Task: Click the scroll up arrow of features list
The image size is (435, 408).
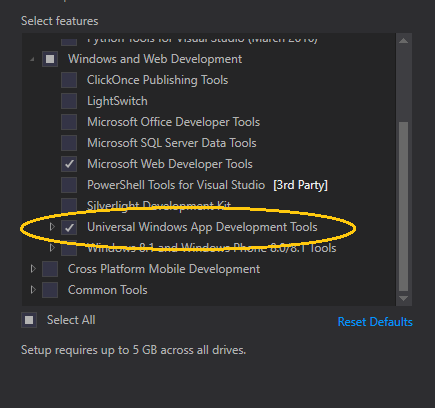Action: tap(404, 41)
